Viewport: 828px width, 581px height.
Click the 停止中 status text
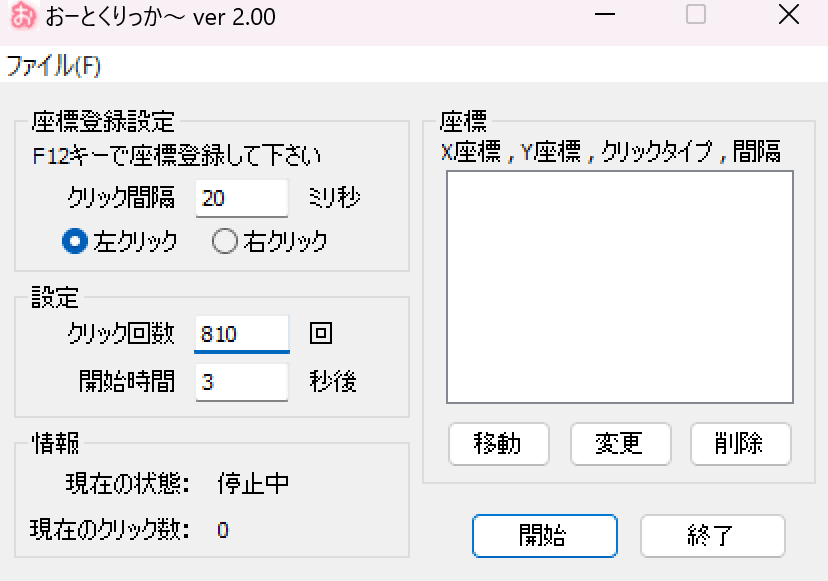pos(253,484)
